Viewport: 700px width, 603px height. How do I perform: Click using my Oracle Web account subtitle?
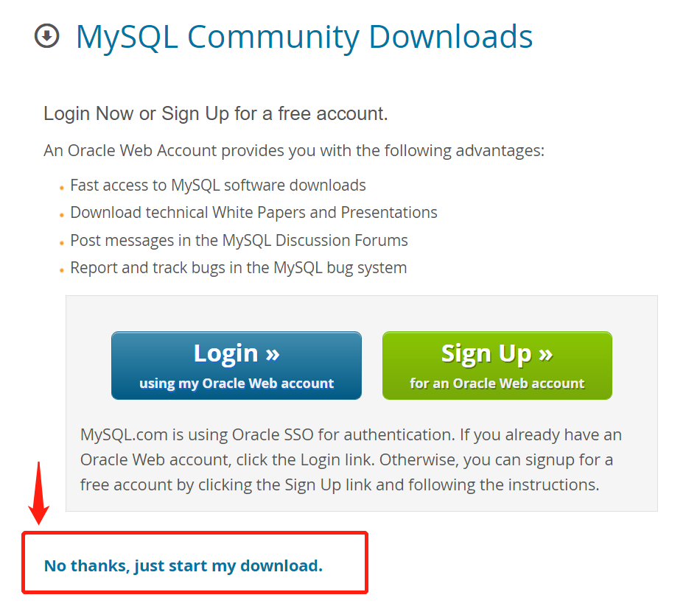(237, 384)
